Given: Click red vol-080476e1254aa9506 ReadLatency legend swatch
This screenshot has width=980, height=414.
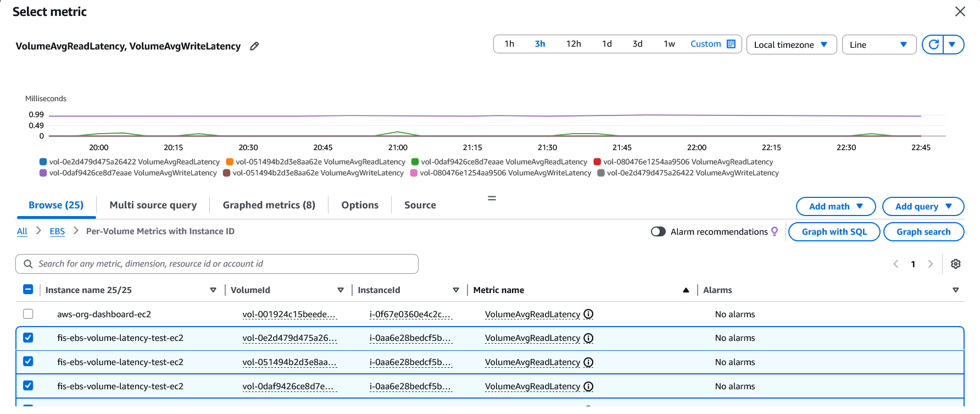Looking at the screenshot, I should pyautogui.click(x=597, y=162).
